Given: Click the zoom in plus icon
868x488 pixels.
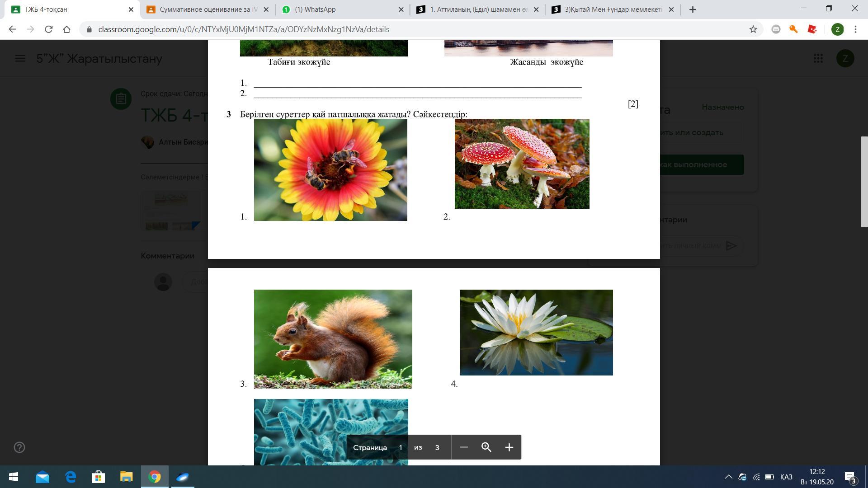Looking at the screenshot, I should pyautogui.click(x=509, y=447).
